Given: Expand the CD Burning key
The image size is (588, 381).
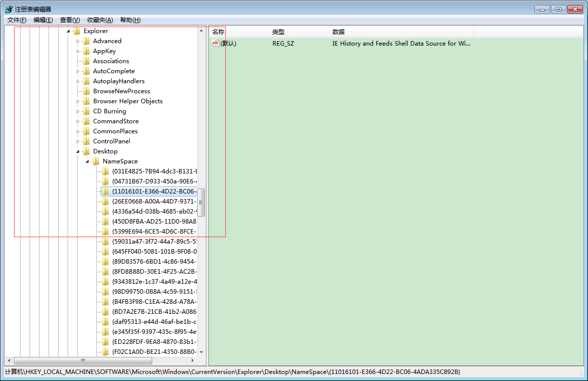Looking at the screenshot, I should coord(78,111).
